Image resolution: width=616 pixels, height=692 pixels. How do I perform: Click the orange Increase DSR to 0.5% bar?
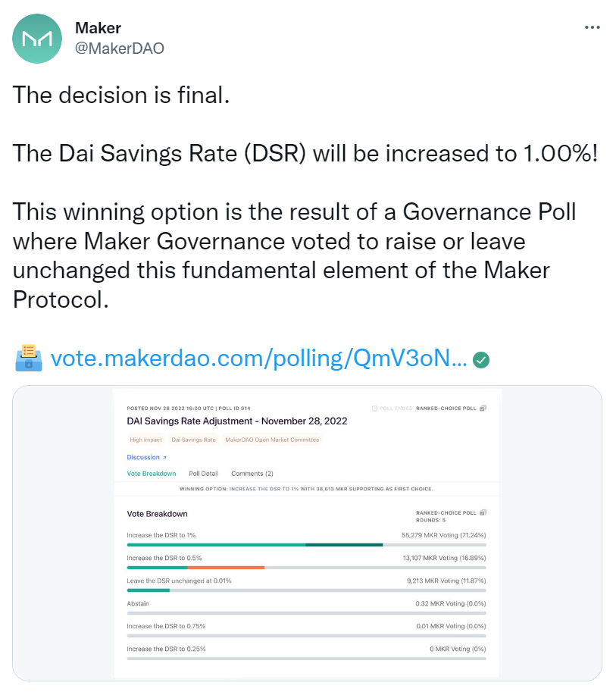click(x=226, y=568)
